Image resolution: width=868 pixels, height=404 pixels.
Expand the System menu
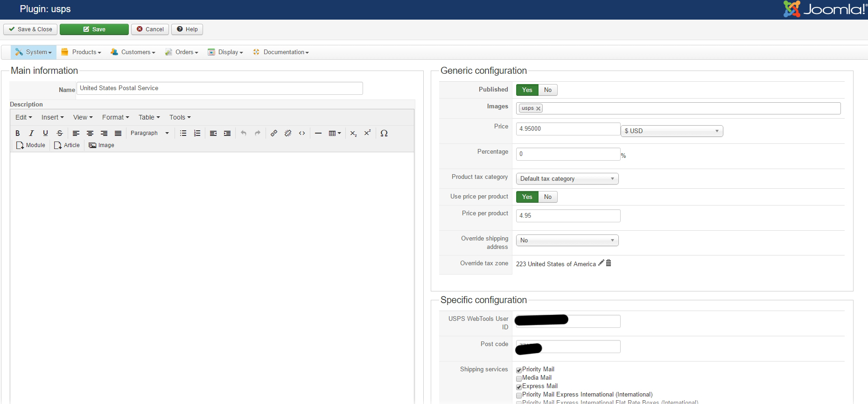pyautogui.click(x=34, y=52)
